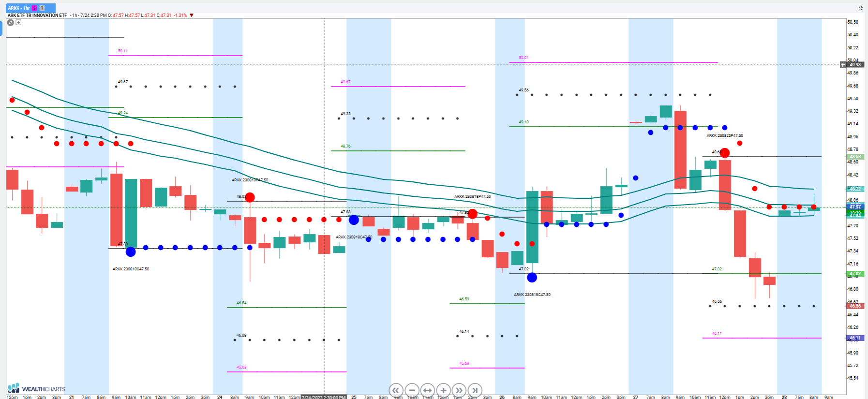Click the 45.63 magenta level label
Screen dimensions: 868x399
(x=241, y=367)
